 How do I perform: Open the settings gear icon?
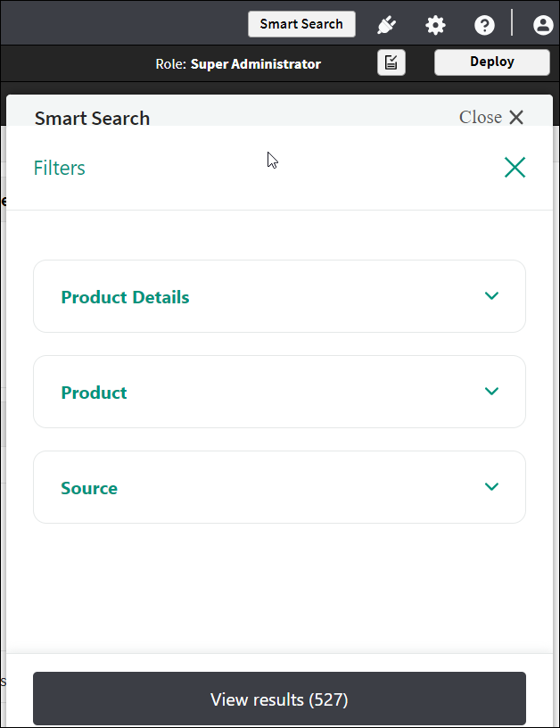coord(435,25)
